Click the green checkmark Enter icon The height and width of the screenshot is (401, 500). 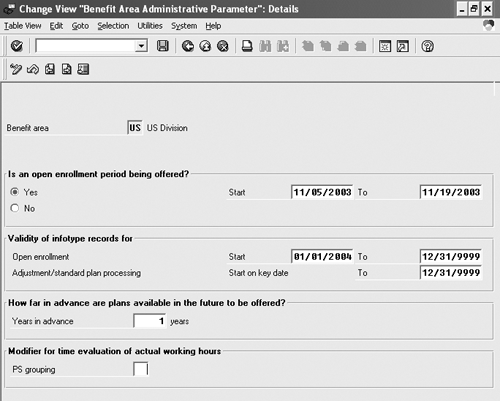[x=17, y=46]
